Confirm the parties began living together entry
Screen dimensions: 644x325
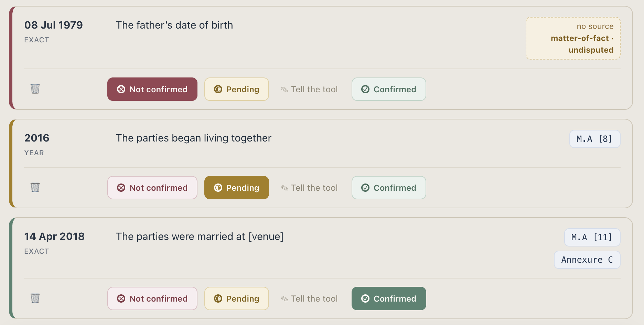(389, 188)
